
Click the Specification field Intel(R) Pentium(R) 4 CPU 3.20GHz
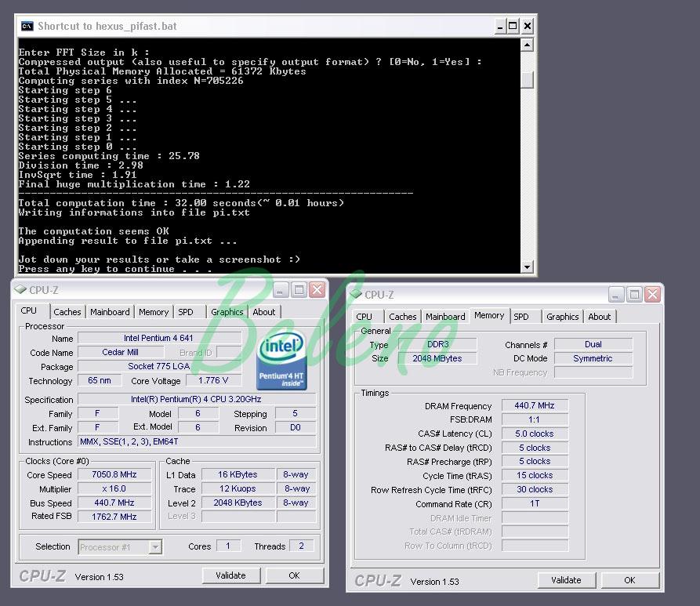[x=197, y=399]
